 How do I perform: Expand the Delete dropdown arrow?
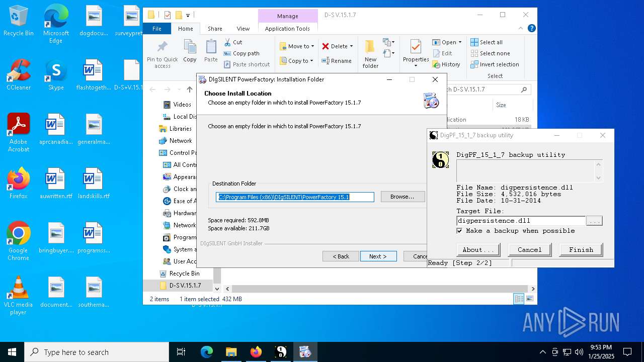tap(351, 46)
